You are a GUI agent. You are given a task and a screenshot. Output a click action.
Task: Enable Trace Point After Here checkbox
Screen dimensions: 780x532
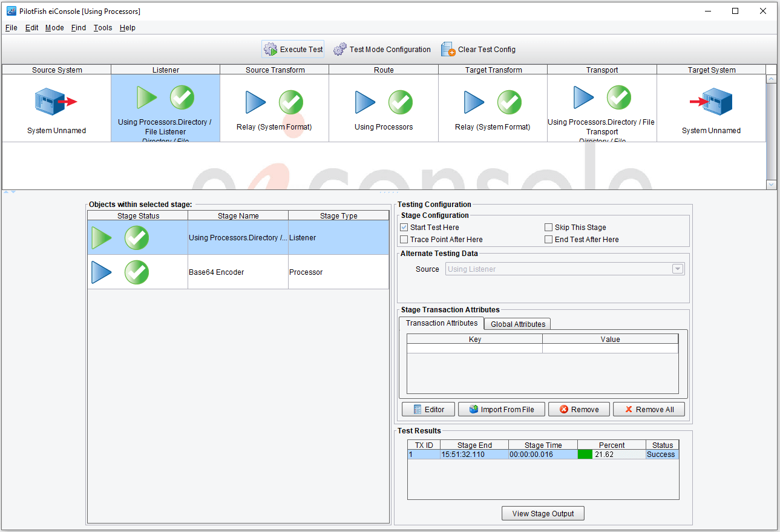[404, 240]
